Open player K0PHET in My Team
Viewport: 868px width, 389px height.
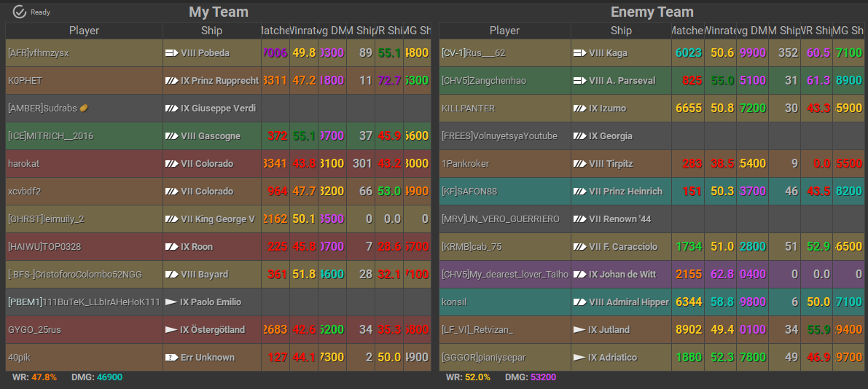click(25, 81)
